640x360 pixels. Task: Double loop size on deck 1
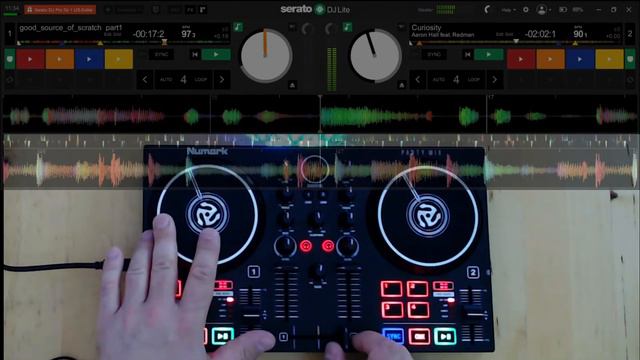point(222,80)
